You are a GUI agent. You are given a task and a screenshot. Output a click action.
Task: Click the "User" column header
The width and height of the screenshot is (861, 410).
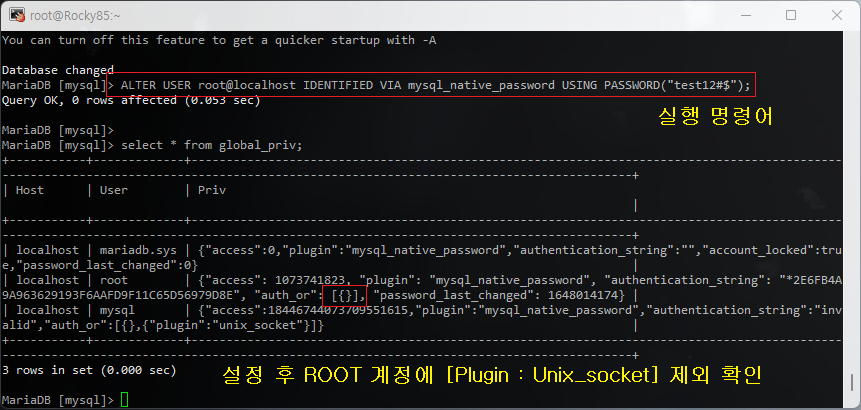click(x=114, y=190)
